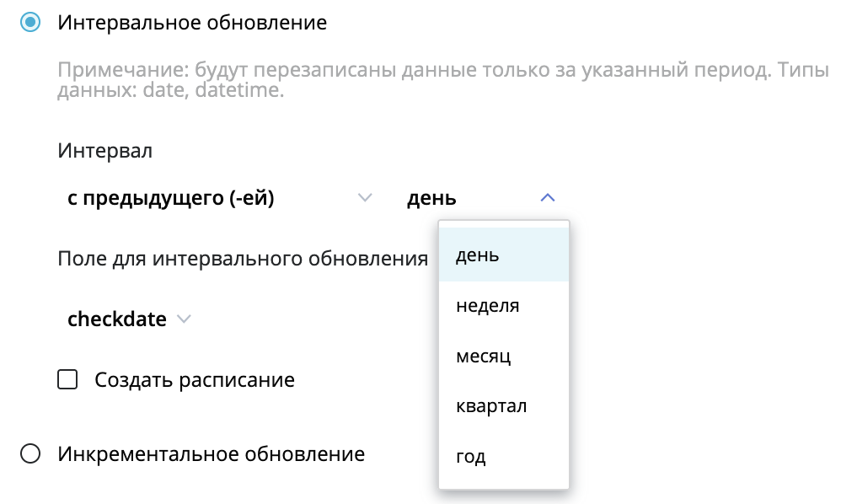This screenshot has width=841, height=504.
Task: Enable the Создать расписание checkbox
Action: [x=67, y=379]
